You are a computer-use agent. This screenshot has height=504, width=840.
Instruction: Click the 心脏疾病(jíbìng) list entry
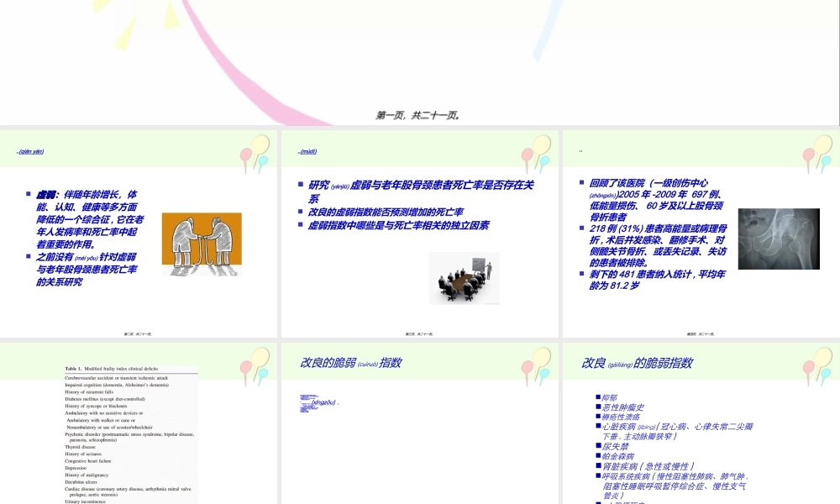click(x=638, y=427)
